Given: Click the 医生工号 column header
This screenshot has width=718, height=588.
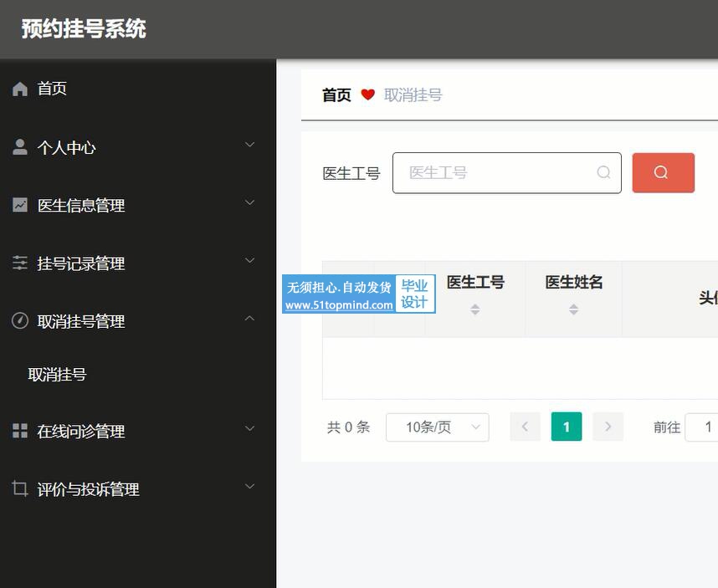Looking at the screenshot, I should click(x=475, y=282).
